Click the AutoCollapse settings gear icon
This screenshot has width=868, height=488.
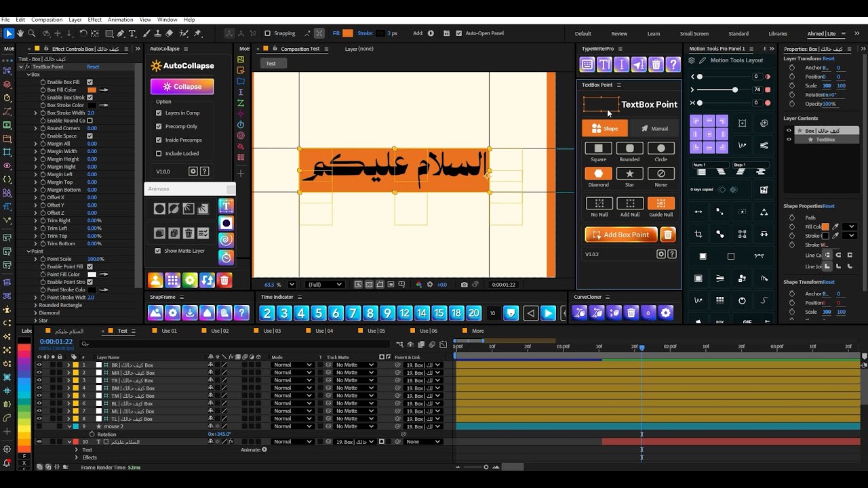click(x=193, y=171)
